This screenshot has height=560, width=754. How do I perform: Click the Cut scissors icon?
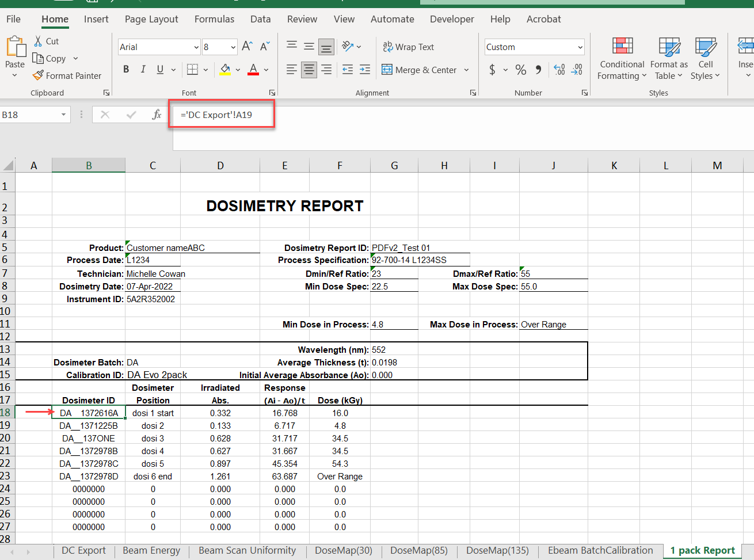click(38, 41)
